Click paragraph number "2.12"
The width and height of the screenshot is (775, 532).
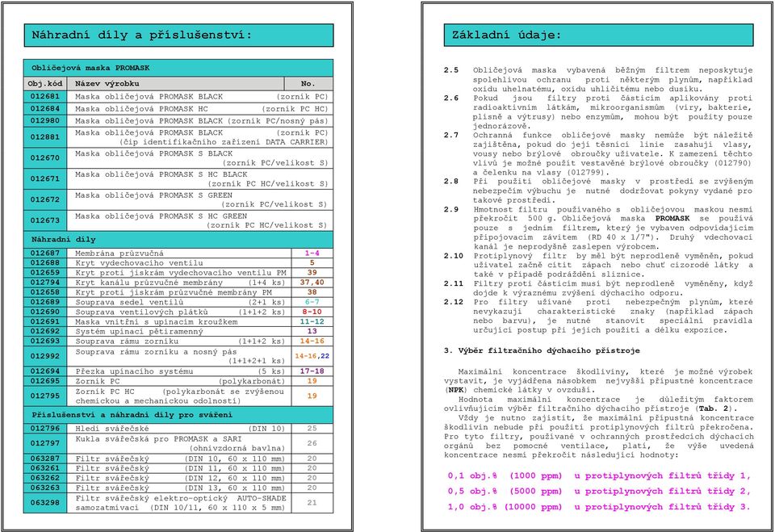453,302
